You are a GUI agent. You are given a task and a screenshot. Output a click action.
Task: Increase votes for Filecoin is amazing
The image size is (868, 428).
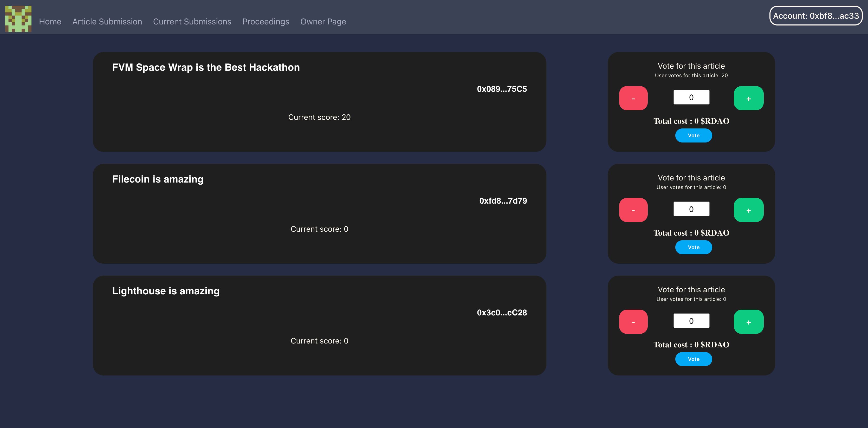pos(748,210)
